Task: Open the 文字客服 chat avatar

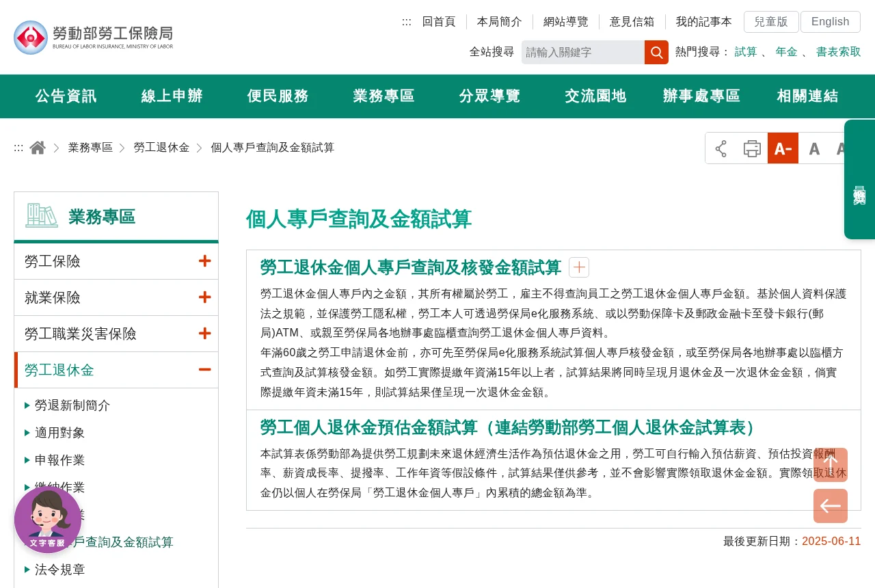Action: (x=48, y=520)
